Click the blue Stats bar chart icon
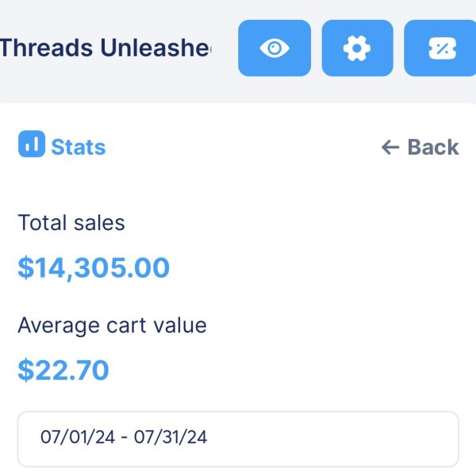The width and height of the screenshot is (476, 476). click(32, 145)
